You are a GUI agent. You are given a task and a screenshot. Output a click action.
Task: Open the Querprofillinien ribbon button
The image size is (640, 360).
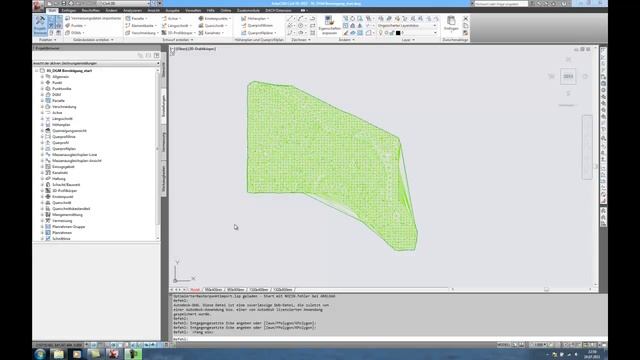click(257, 25)
